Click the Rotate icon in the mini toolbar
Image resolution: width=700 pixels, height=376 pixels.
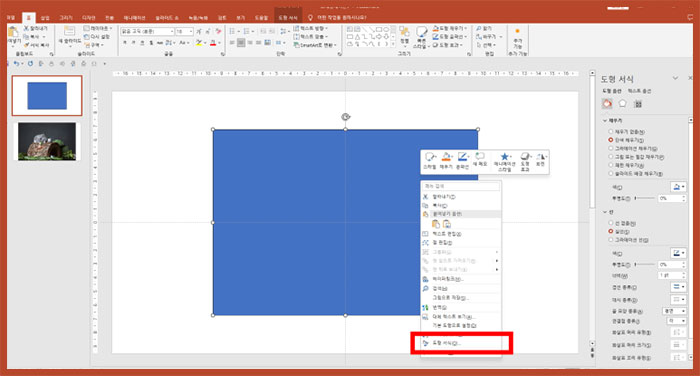541,156
